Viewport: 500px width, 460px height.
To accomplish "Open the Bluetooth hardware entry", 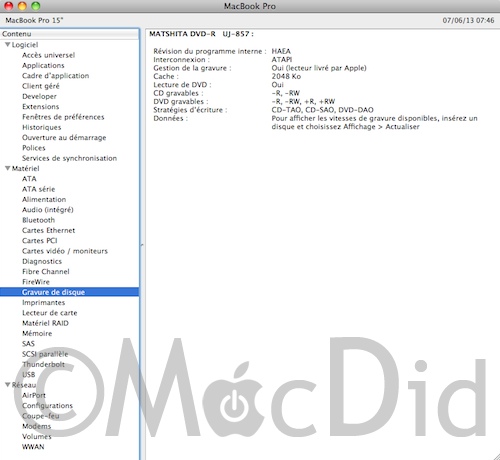I will point(38,220).
